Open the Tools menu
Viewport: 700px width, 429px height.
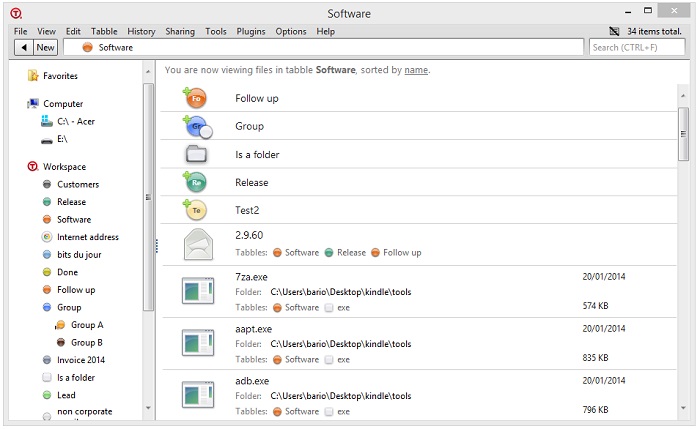pyautogui.click(x=216, y=31)
